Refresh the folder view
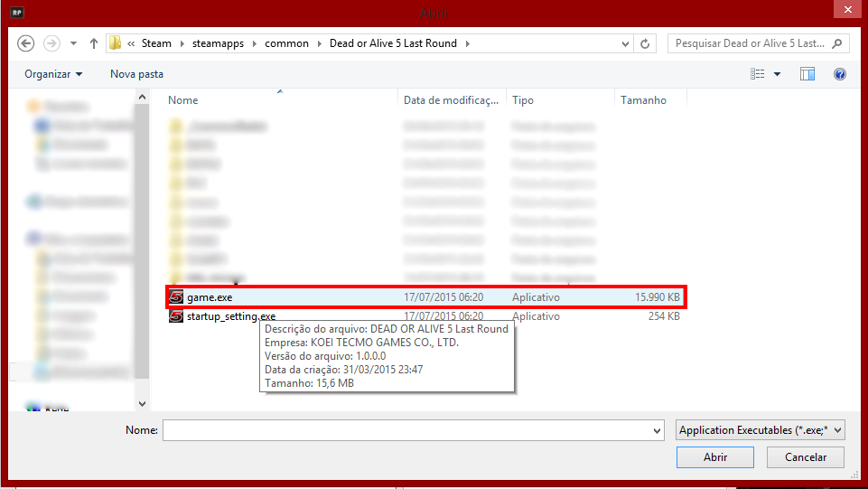This screenshot has height=489, width=868. tap(645, 43)
